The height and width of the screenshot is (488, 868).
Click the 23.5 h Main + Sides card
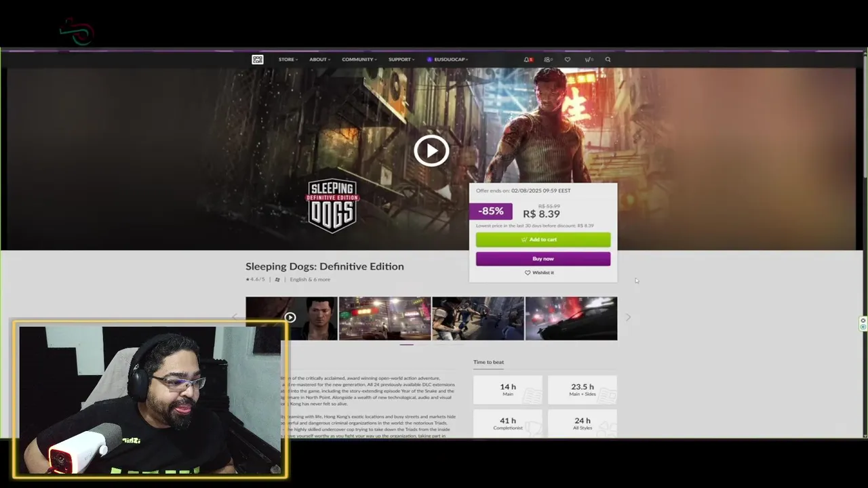point(583,390)
